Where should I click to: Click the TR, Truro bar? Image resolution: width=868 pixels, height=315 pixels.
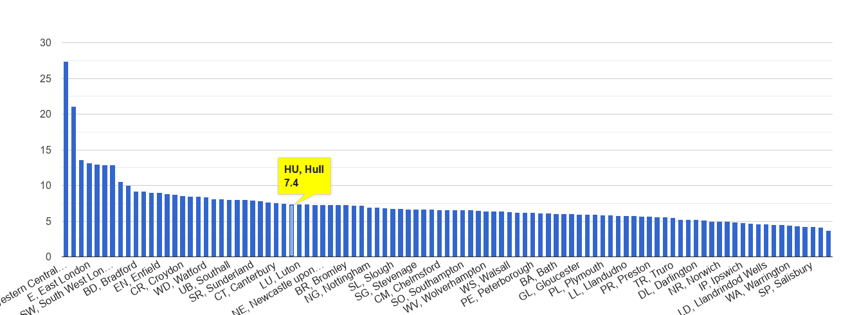point(673,238)
